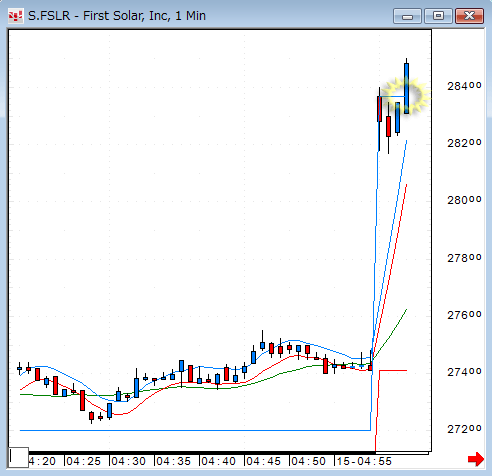Click the 272.00 price axis label

click(x=464, y=429)
